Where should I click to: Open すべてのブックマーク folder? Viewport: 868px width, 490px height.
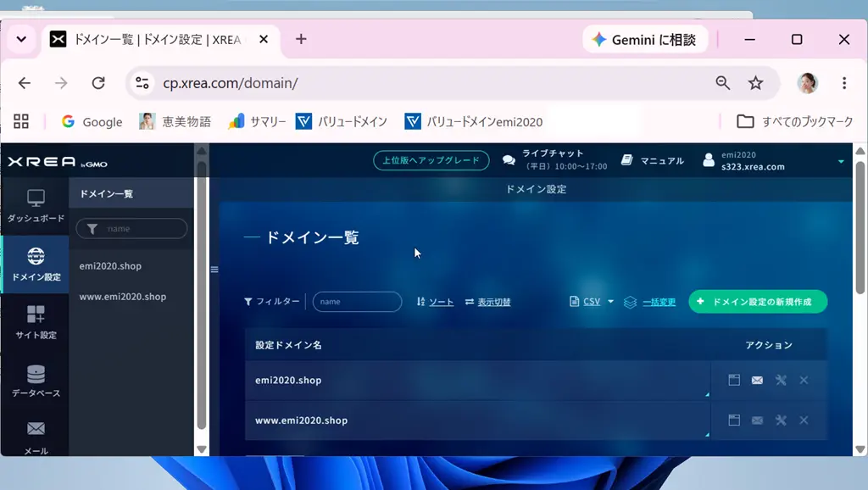[x=795, y=122]
